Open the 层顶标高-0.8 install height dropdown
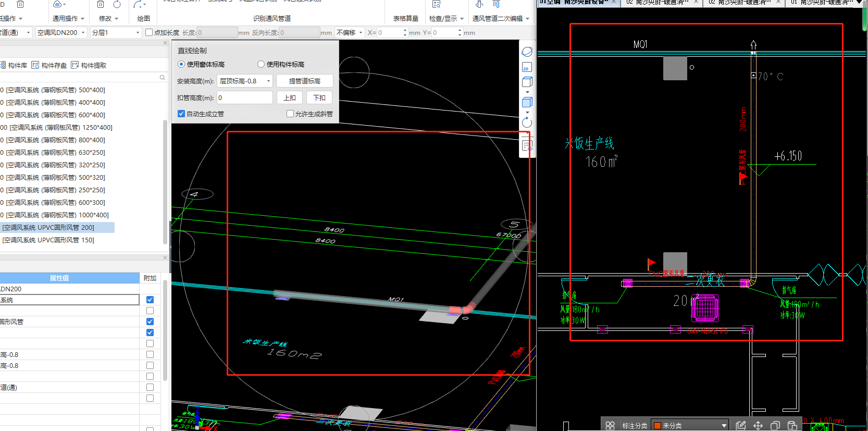868x431 pixels. click(245, 81)
